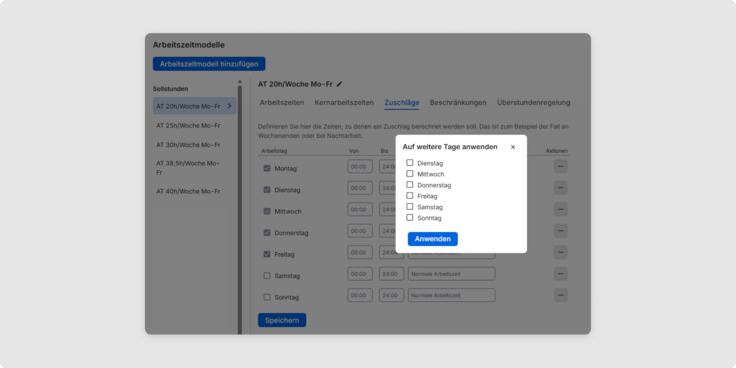Close the 'Auf weitere Tage anwenden' dialog
Screen dimensions: 736x368
[513, 147]
